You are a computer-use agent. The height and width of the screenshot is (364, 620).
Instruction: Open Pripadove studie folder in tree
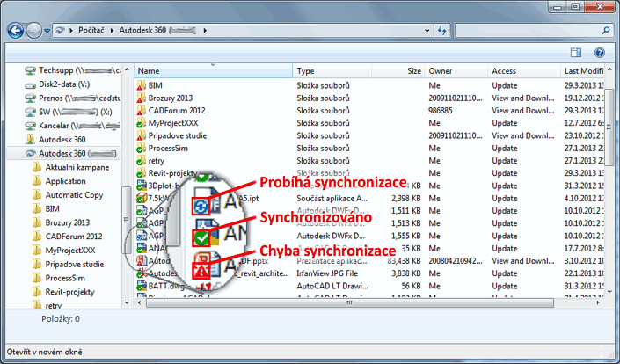pyautogui.click(x=69, y=264)
